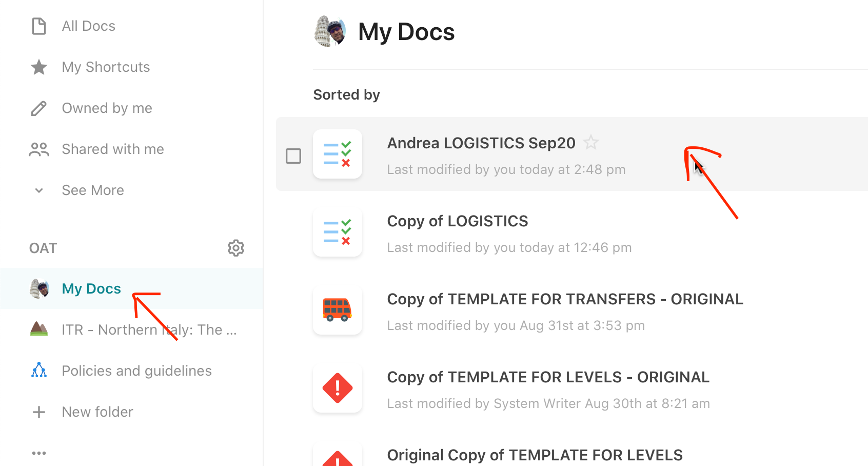Click Copy of LOGISTICS checklist icon
The width and height of the screenshot is (868, 466).
338,232
